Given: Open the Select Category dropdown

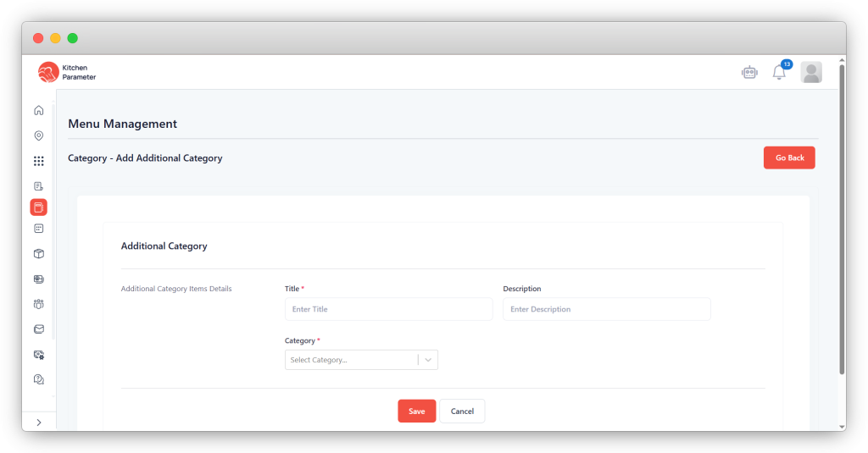Looking at the screenshot, I should (352, 360).
